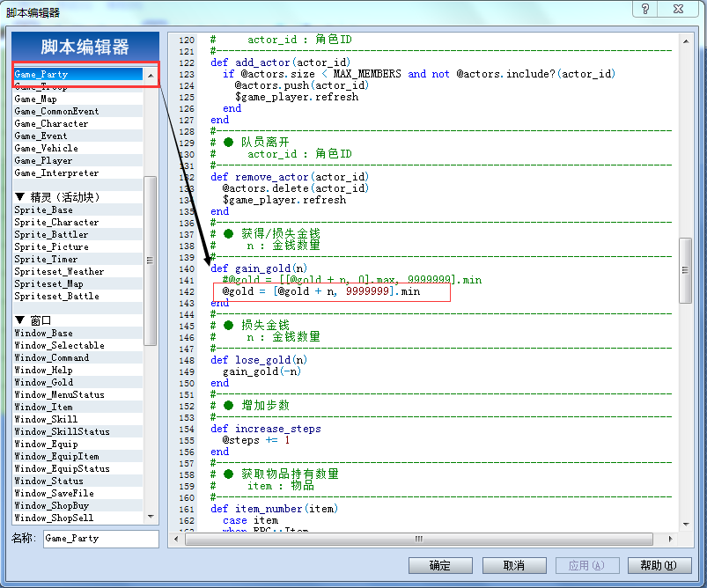Click the line 'def gain_gold(n)'
The width and height of the screenshot is (707, 588).
coord(259,268)
